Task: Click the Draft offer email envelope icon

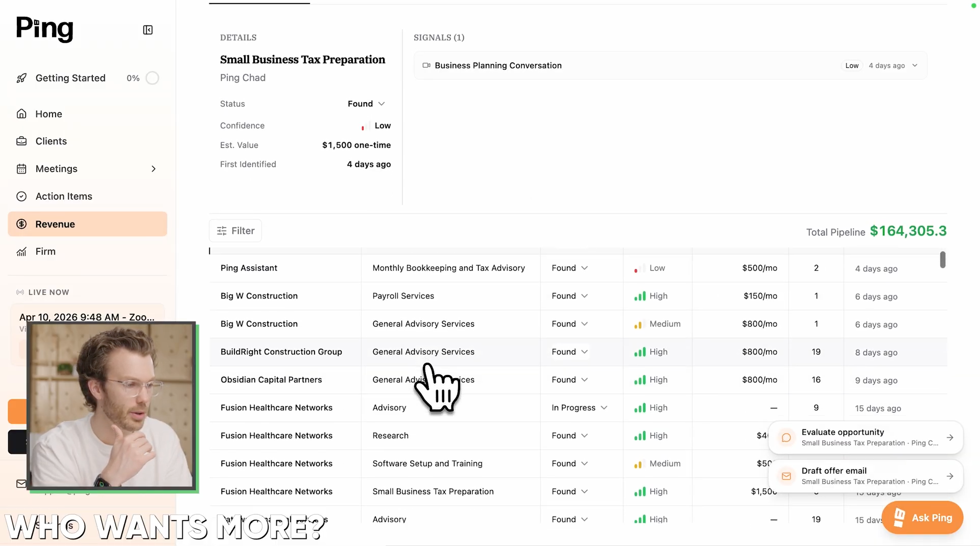Action: pos(786,476)
